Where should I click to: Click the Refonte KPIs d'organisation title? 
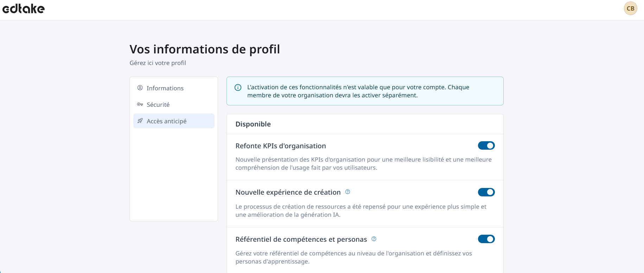pos(280,146)
